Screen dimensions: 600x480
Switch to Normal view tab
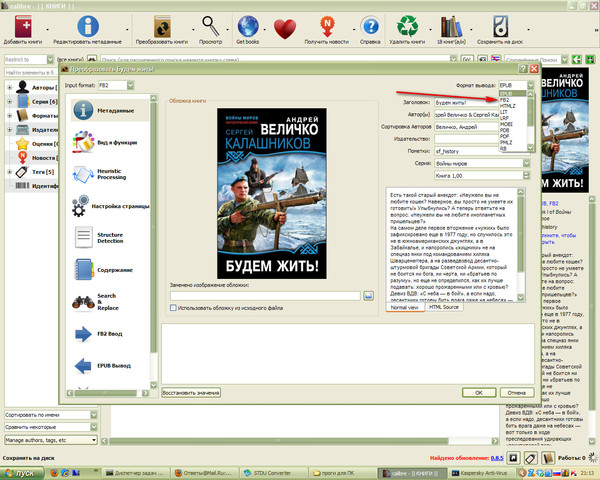click(405, 307)
